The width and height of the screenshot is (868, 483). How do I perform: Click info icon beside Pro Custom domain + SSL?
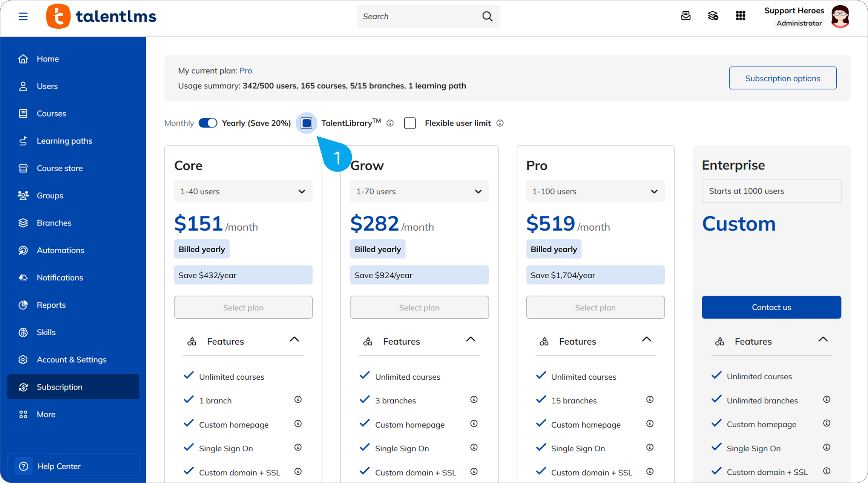click(650, 471)
